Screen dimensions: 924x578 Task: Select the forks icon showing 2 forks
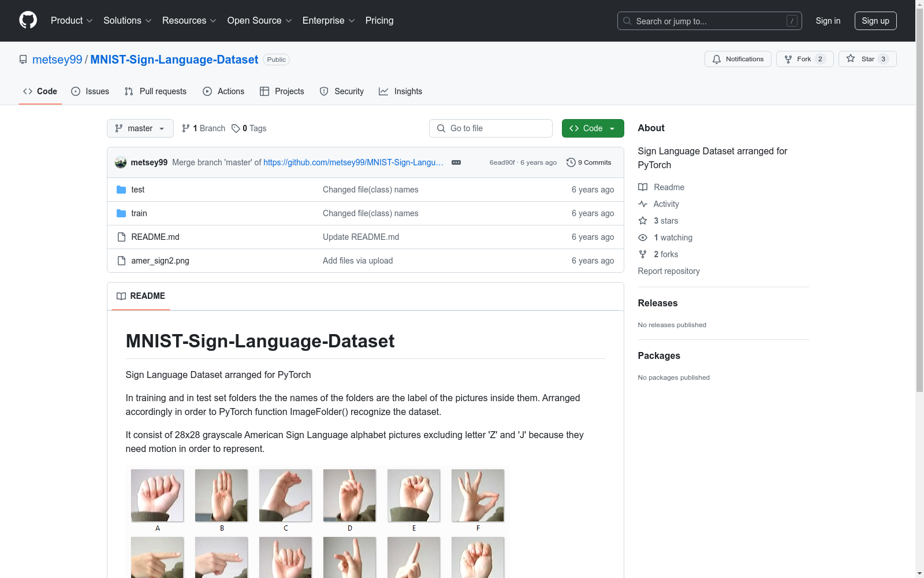coord(643,254)
